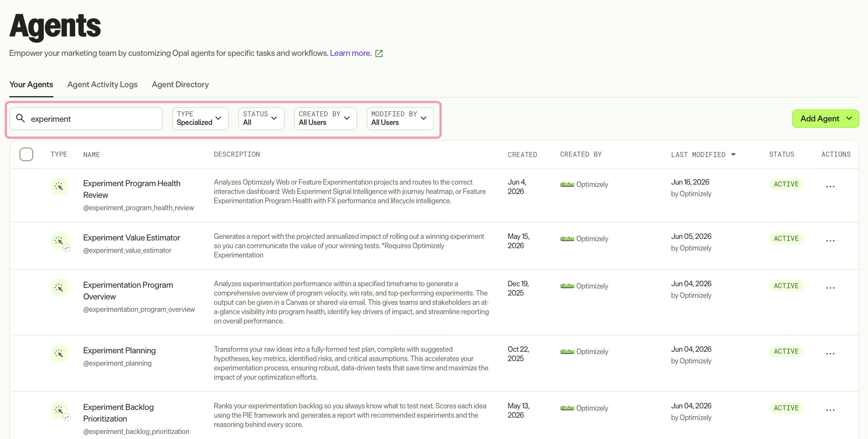Click the Experiment Backlog Prioritization agent icon
868x439 pixels.
coord(59,410)
